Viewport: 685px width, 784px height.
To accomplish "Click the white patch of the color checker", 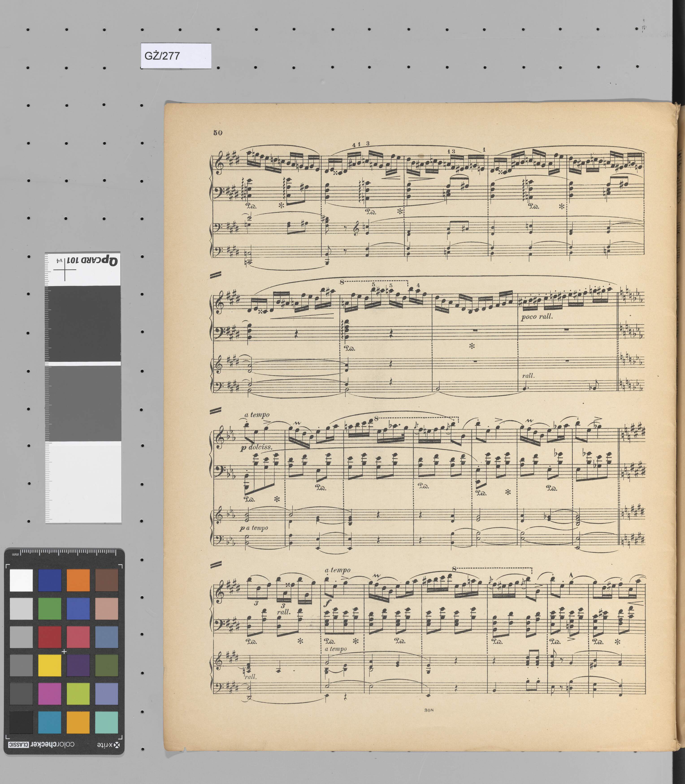I will coord(22,580).
